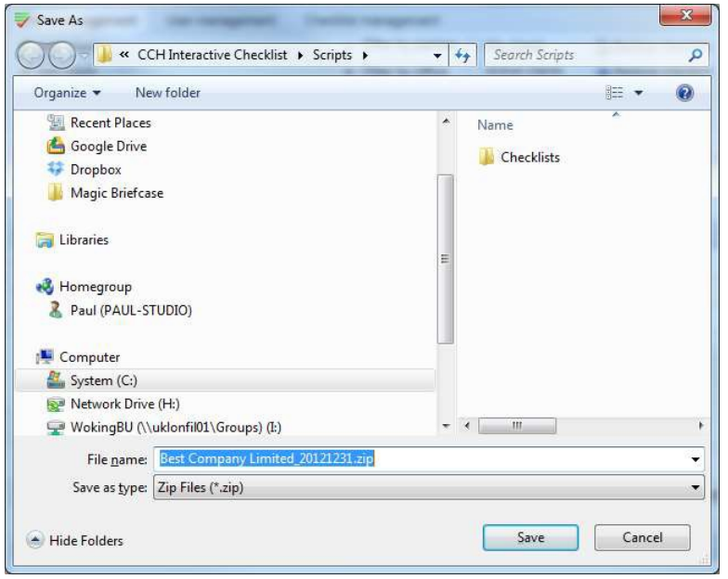This screenshot has height=579, width=728.
Task: Click the horizontal scrollbar thumb in file list
Action: (517, 425)
